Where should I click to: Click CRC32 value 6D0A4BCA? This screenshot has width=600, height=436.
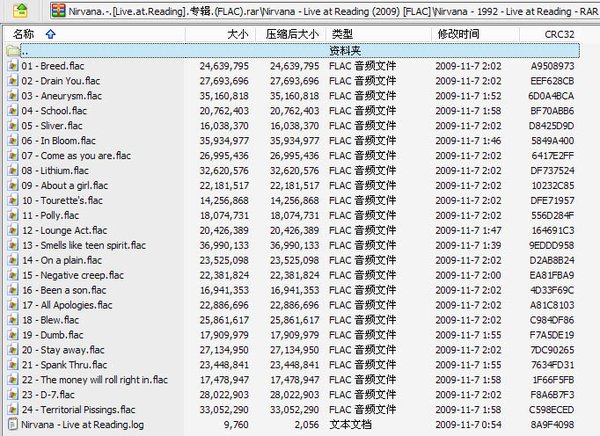point(551,96)
